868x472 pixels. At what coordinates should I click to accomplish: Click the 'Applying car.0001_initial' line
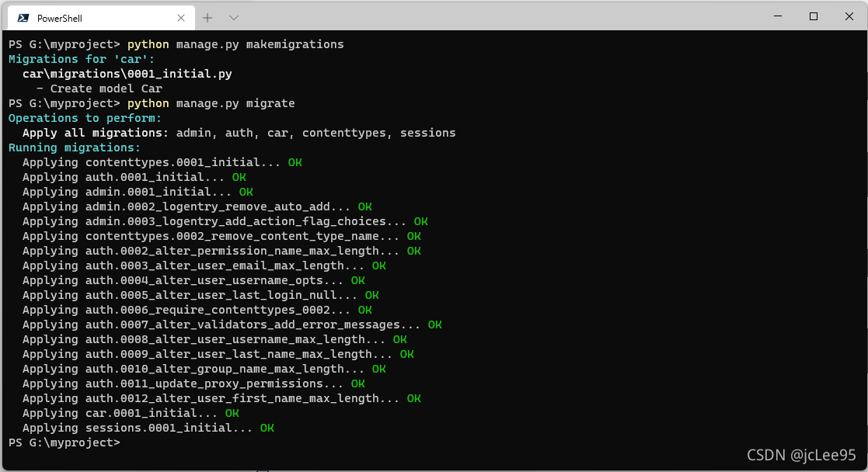(x=131, y=413)
